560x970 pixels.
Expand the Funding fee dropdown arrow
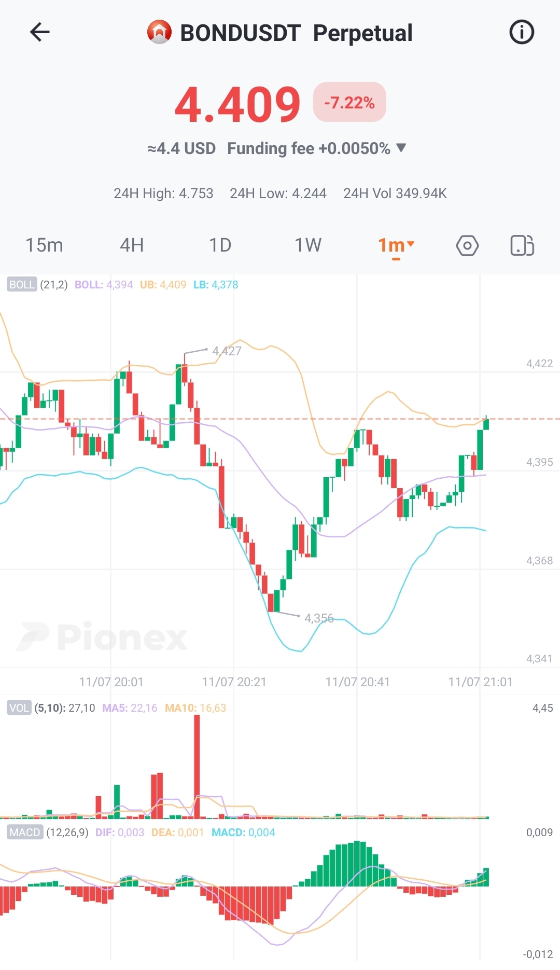[x=401, y=148]
